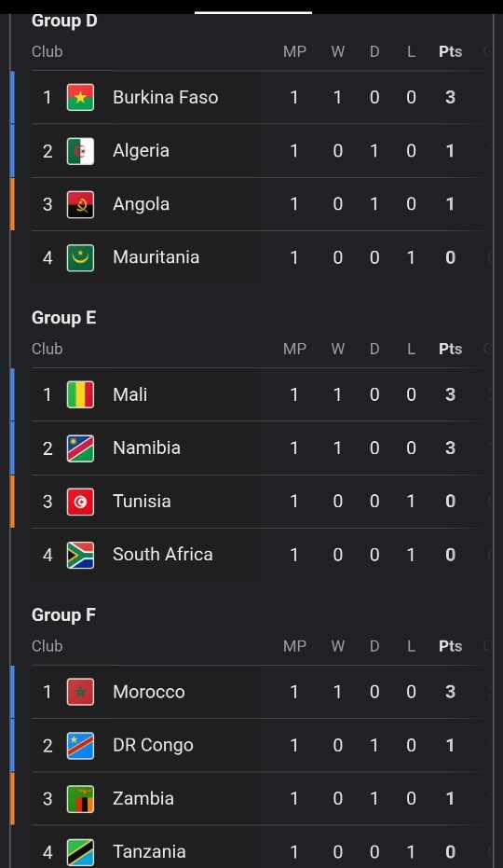Click the Group E heading
The image size is (503, 868).
(63, 318)
